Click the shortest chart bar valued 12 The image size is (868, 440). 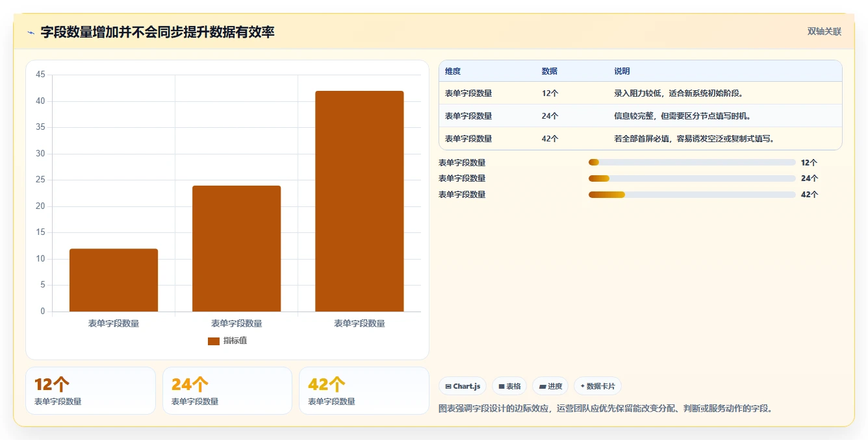pos(114,280)
